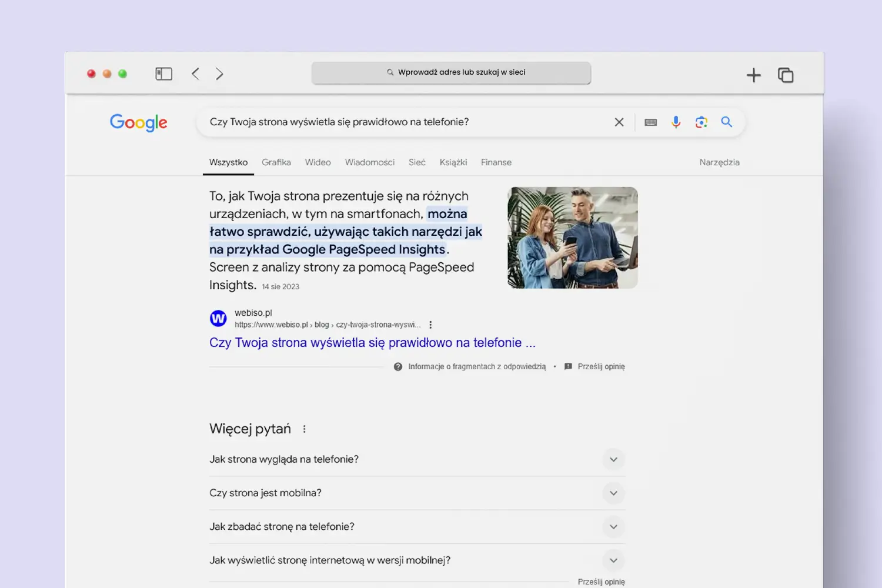Go back with the left arrow
Viewport: 882px width, 588px height.
click(x=195, y=73)
